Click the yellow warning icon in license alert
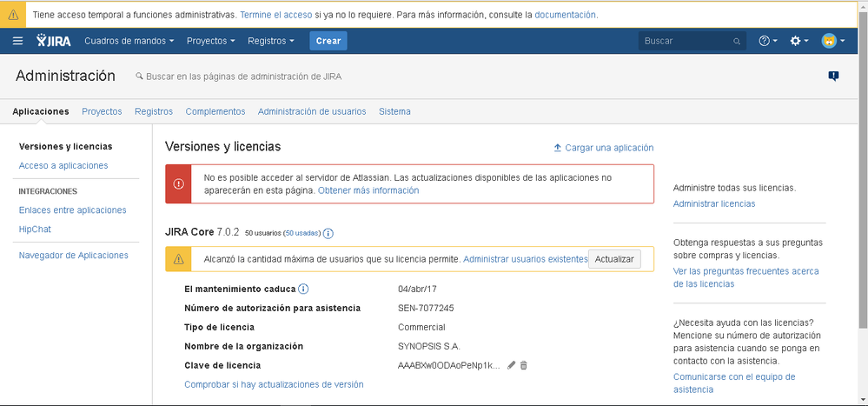Image resolution: width=868 pixels, height=406 pixels. pyautogui.click(x=178, y=259)
